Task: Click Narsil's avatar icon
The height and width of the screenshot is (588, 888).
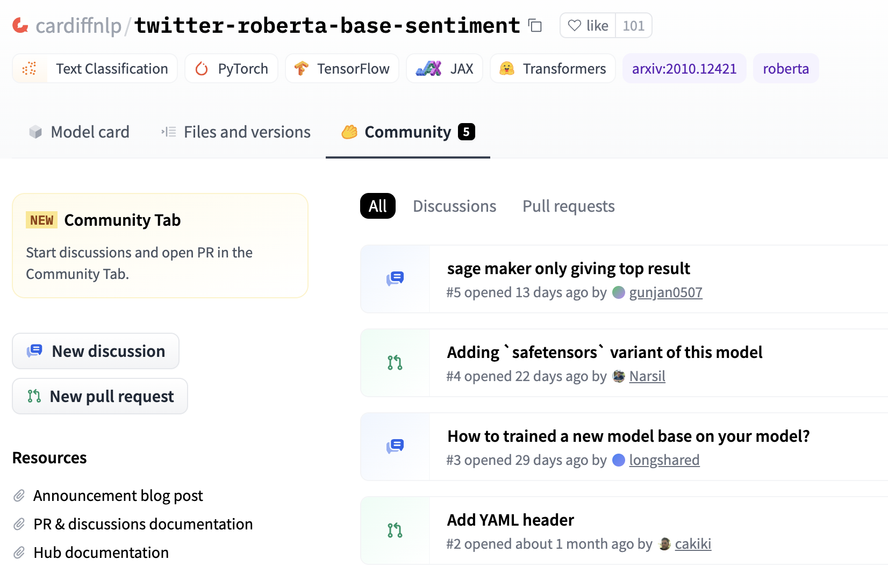Action: coord(619,376)
